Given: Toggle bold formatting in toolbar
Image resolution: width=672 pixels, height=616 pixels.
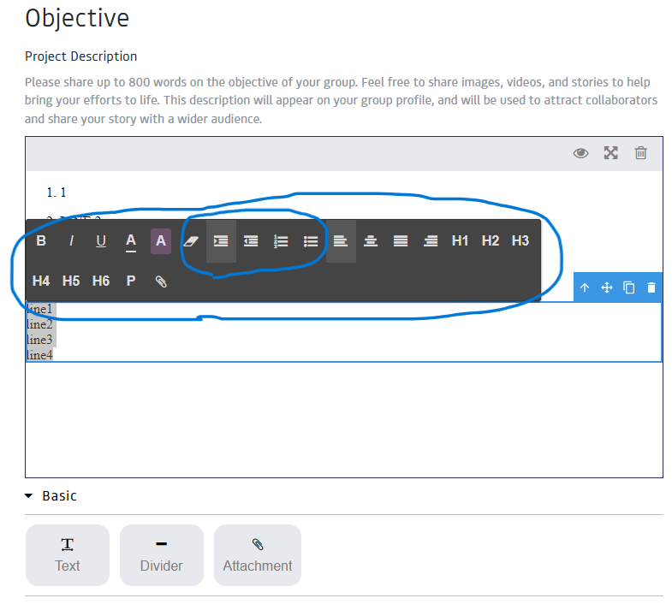Looking at the screenshot, I should (x=41, y=241).
